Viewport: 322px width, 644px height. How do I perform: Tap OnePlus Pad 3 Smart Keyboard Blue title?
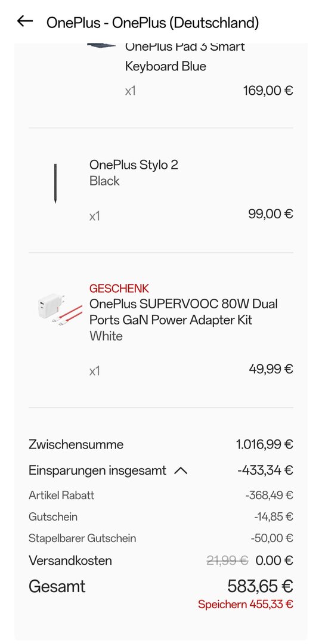[x=185, y=56]
